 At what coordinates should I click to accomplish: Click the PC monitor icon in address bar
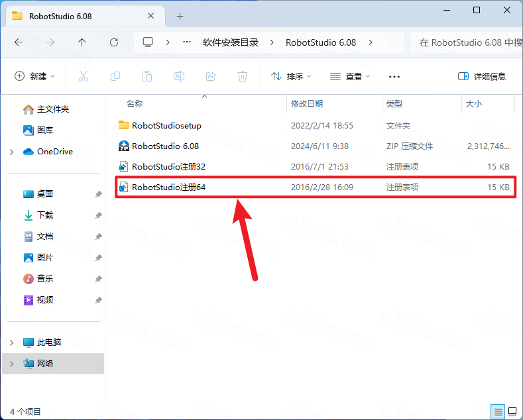(148, 42)
